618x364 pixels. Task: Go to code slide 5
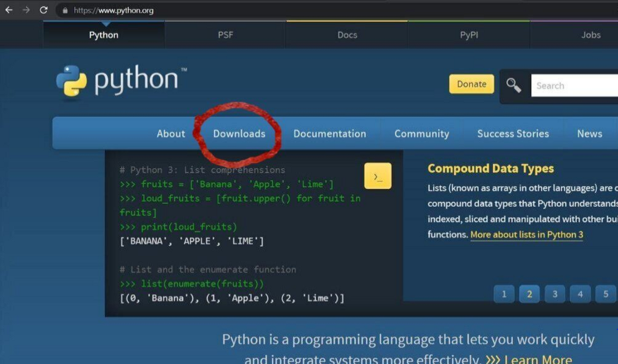pos(606,294)
